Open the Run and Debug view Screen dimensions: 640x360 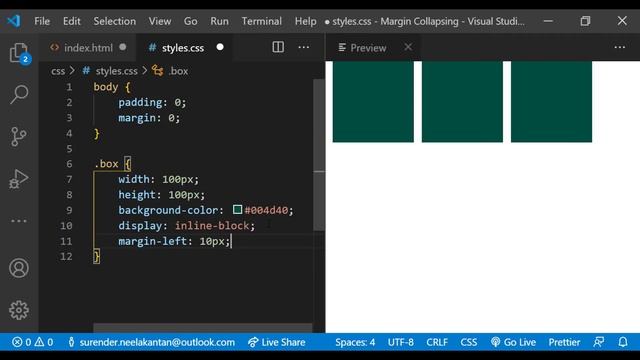(x=19, y=178)
